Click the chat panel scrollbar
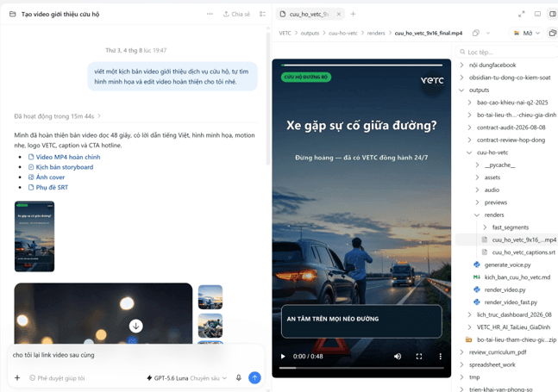The height and width of the screenshot is (392, 558). click(x=268, y=100)
